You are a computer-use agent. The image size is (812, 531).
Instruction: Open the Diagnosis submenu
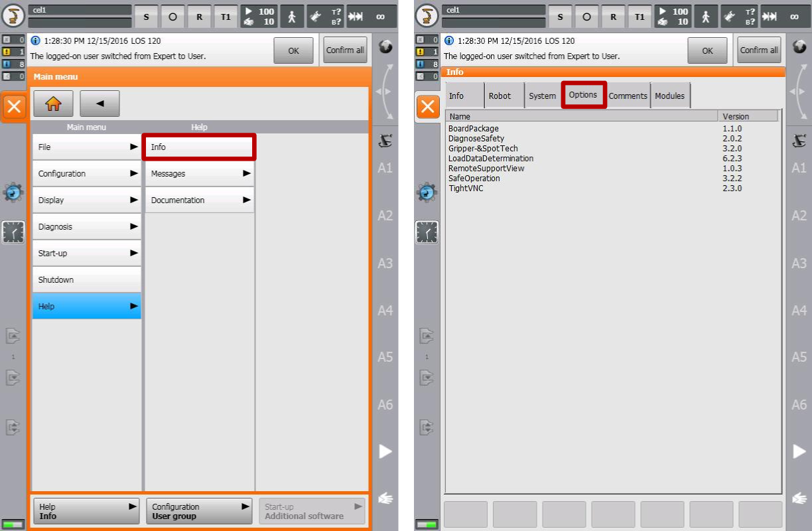tap(86, 227)
